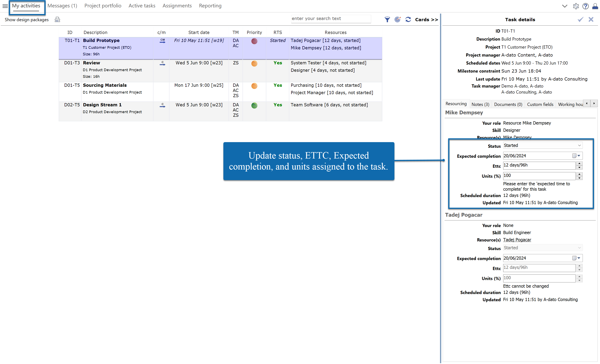The width and height of the screenshot is (600, 364).
Task: Click in the search text field
Action: (x=331, y=19)
